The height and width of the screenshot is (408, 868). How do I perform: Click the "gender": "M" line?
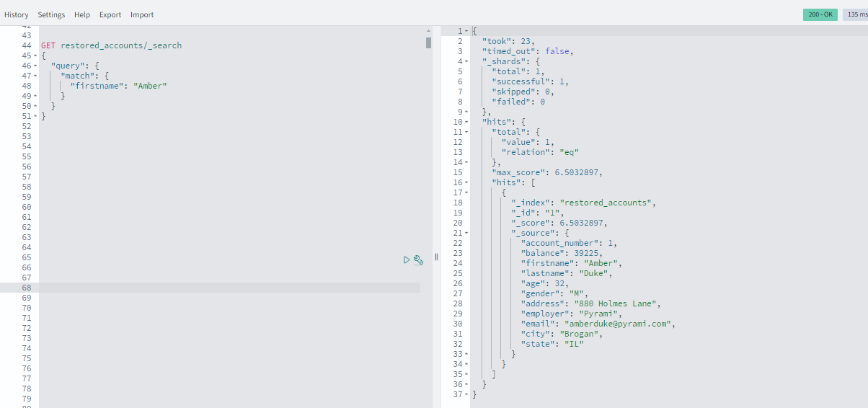coord(554,293)
